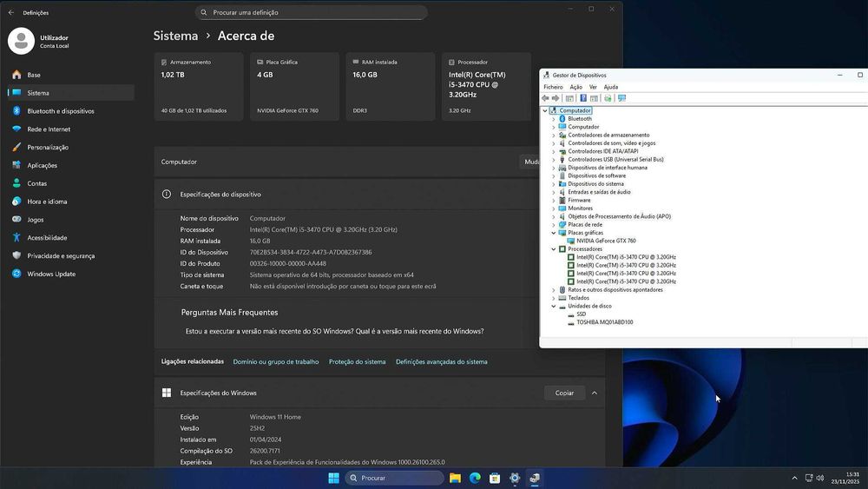Image resolution: width=868 pixels, height=489 pixels.
Task: Select Controladores IDE ATA/ATAPI entry
Action: click(x=603, y=151)
